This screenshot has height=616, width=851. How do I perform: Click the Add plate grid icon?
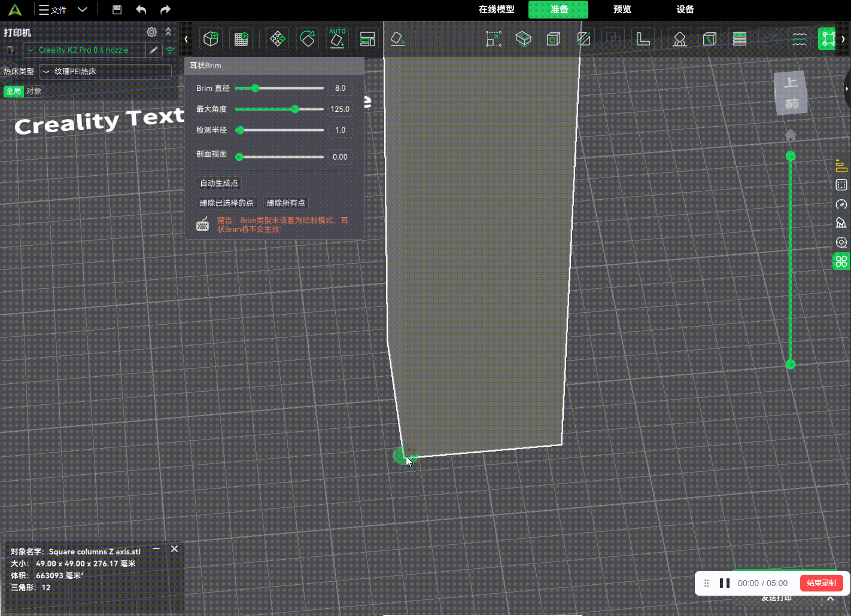pos(241,39)
